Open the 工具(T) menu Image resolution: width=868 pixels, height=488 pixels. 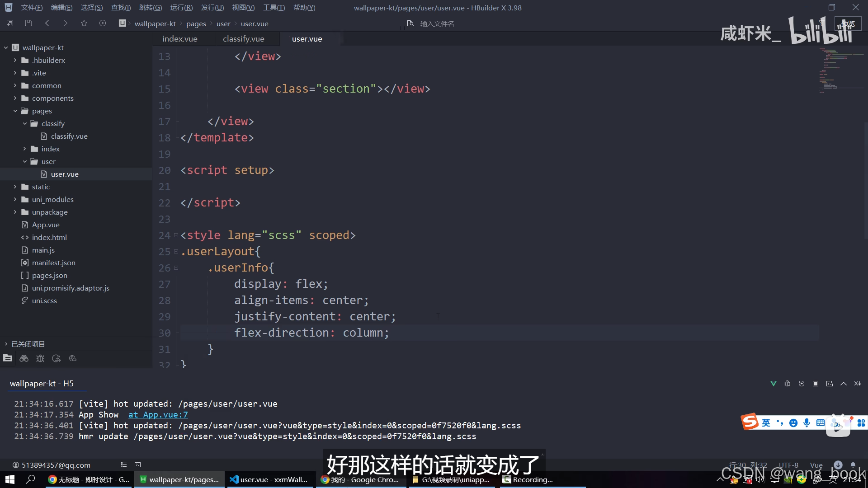coord(274,8)
